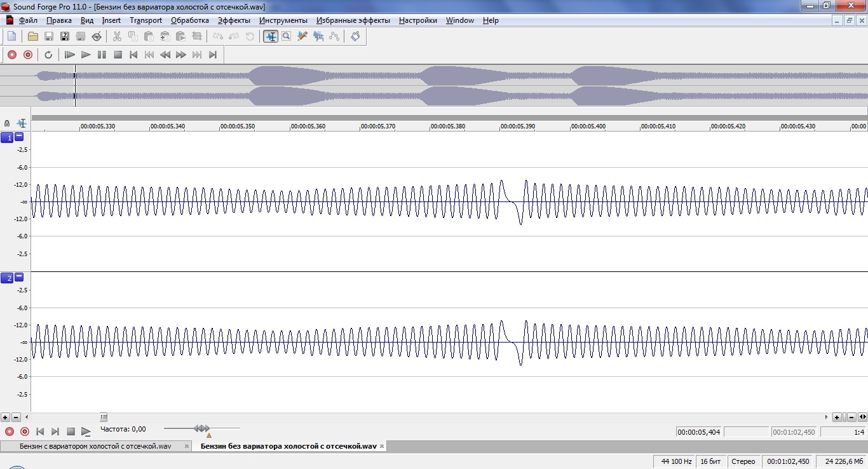Viewport: 868px width, 469px height.
Task: Open a file with the folder icon
Action: pyautogui.click(x=33, y=36)
